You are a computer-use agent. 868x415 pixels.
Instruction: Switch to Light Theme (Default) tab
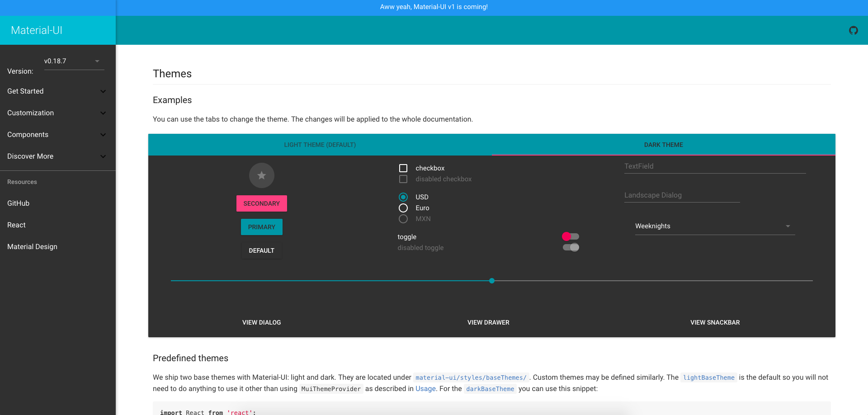pyautogui.click(x=320, y=145)
